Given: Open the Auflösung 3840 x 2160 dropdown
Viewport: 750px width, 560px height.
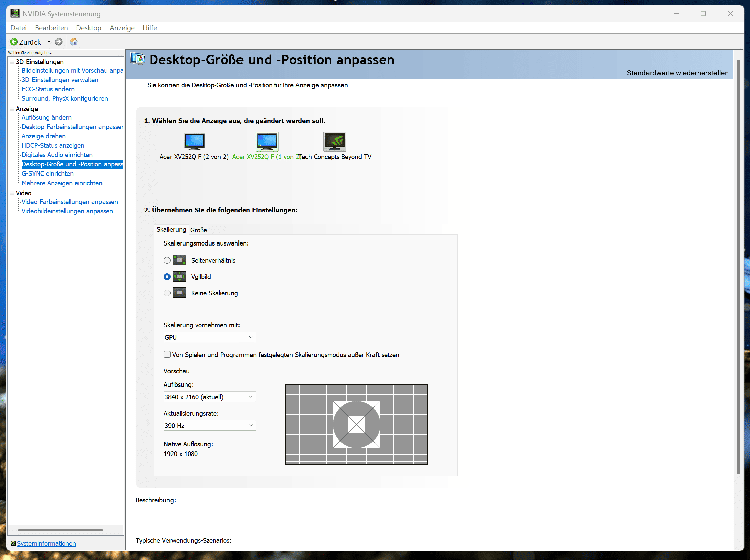Looking at the screenshot, I should [x=210, y=397].
